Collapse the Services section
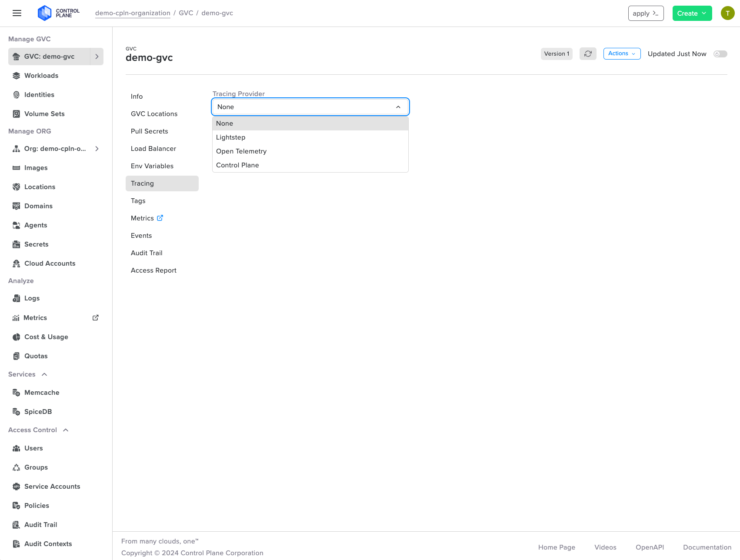Viewport: 740px width, 560px height. (44, 374)
